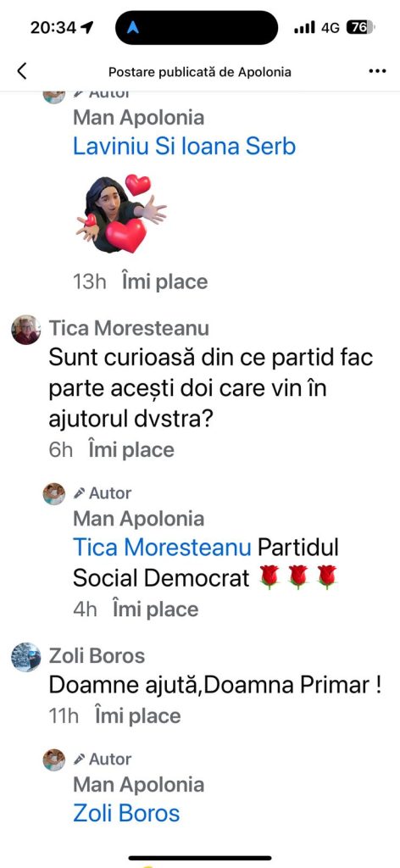This screenshot has width=400, height=868.
Task: Tap the back arrow in the header
Action: click(x=21, y=71)
